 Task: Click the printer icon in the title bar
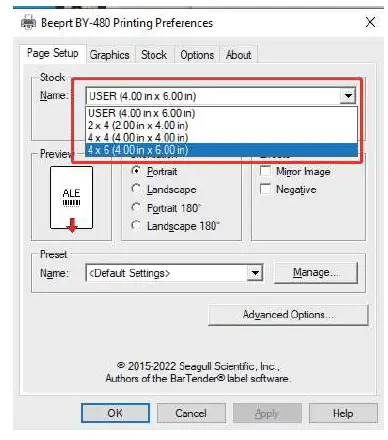pyautogui.click(x=28, y=23)
